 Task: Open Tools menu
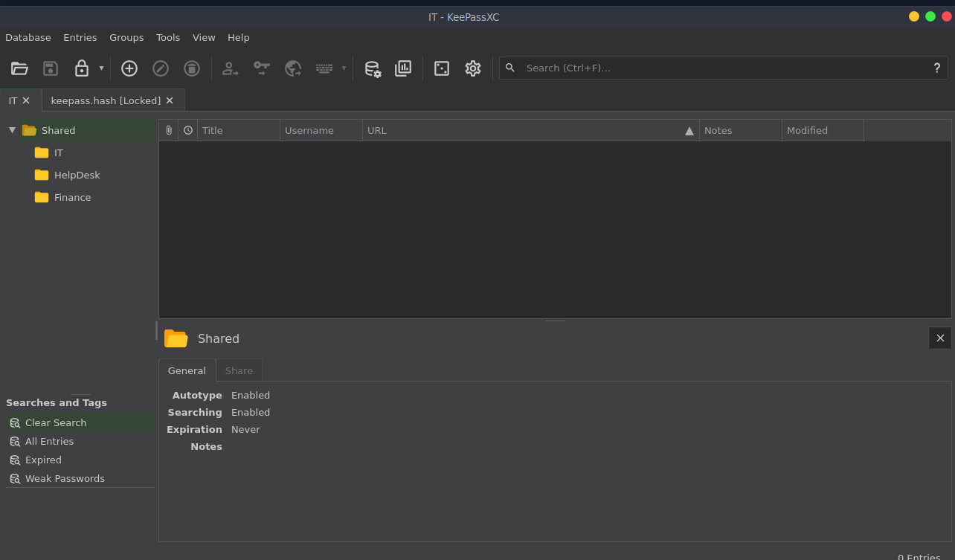pyautogui.click(x=168, y=37)
